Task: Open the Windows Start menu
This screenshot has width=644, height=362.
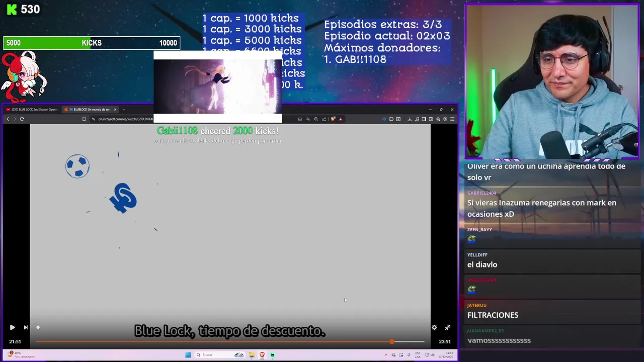Action: point(188,355)
